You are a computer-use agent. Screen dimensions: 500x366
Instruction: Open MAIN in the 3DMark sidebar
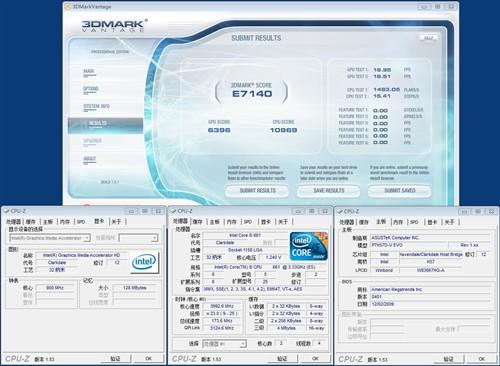point(89,71)
